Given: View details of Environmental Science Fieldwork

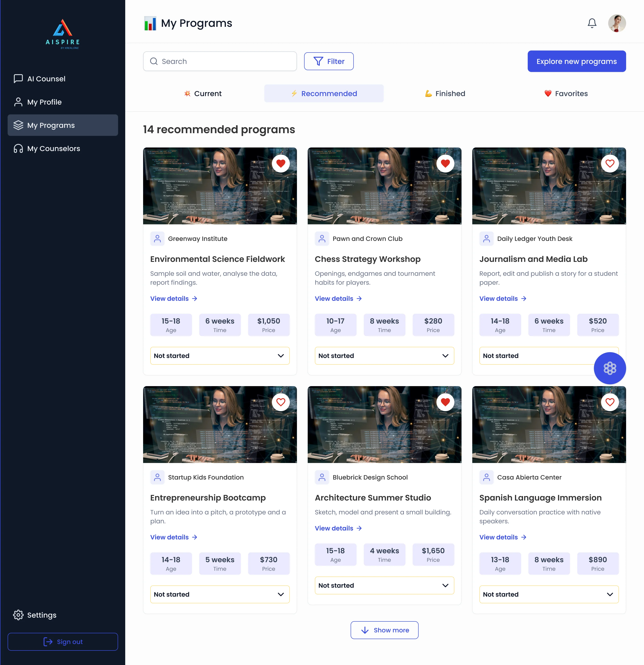Looking at the screenshot, I should [x=174, y=299].
